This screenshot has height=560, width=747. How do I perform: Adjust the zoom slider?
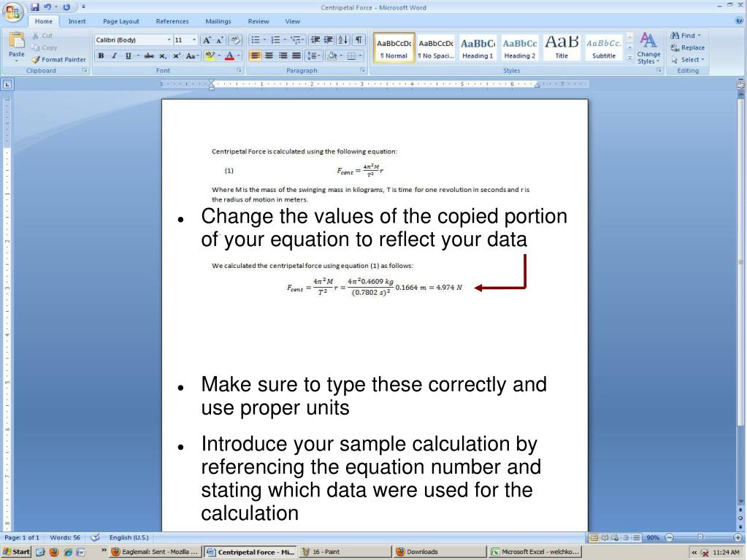click(x=700, y=537)
